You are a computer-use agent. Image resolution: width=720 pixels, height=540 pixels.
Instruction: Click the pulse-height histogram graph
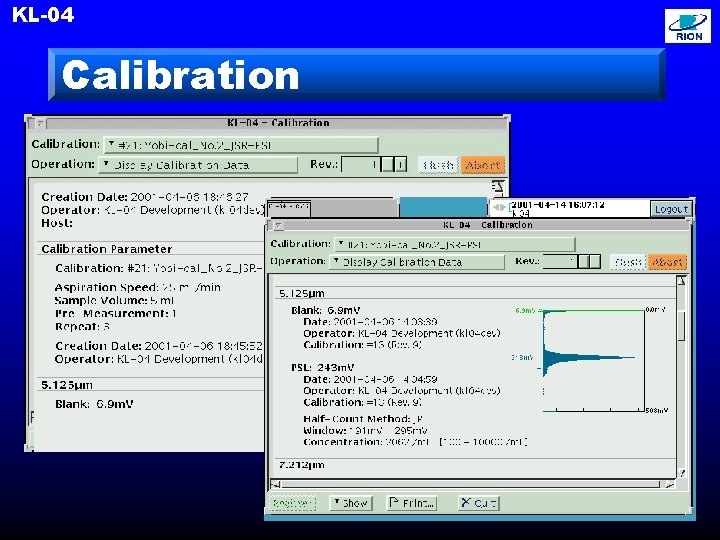pyautogui.click(x=593, y=360)
